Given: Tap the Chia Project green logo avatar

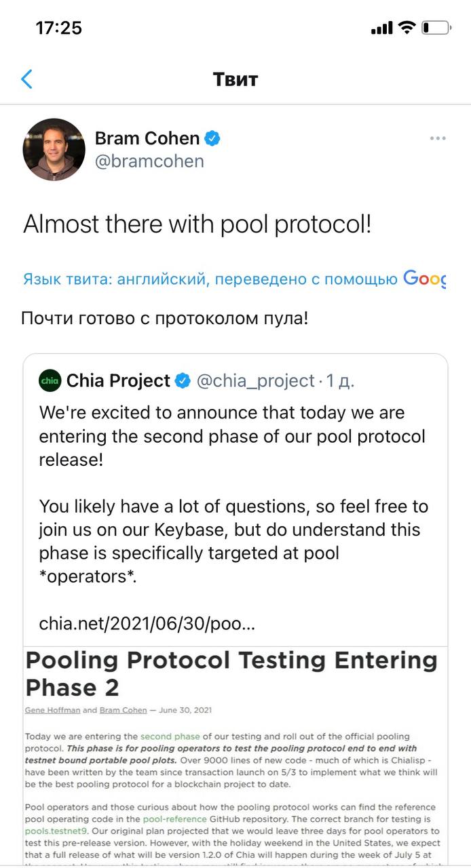Looking at the screenshot, I should [x=50, y=381].
